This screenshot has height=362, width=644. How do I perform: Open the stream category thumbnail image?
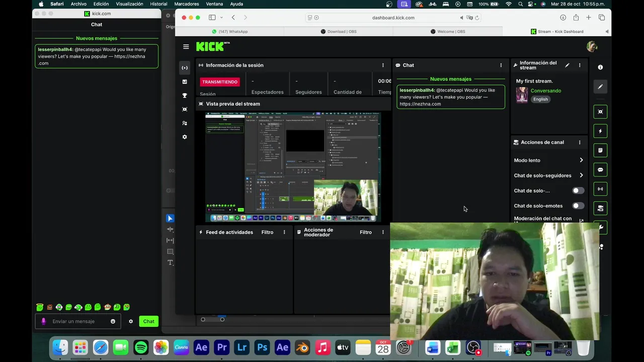point(522,95)
